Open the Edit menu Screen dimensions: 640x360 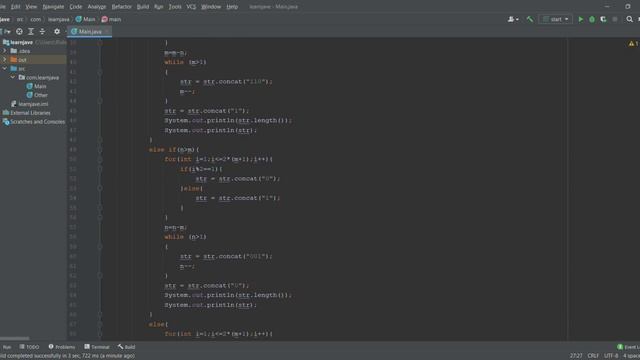16,7
